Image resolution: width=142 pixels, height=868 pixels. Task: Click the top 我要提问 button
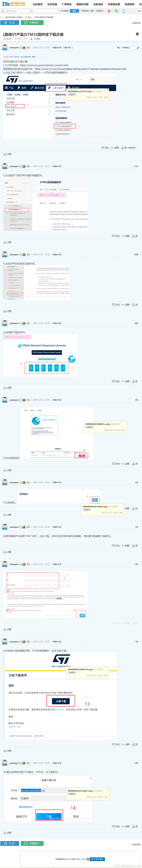(x=32, y=23)
